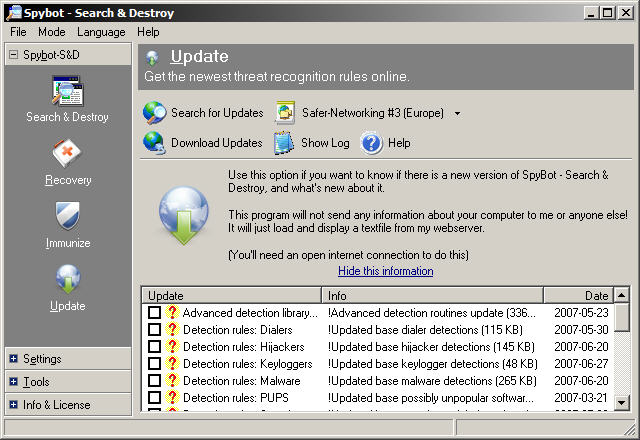The height and width of the screenshot is (440, 640).
Task: Select the Updated base hijacker detections text
Action: coord(431,347)
